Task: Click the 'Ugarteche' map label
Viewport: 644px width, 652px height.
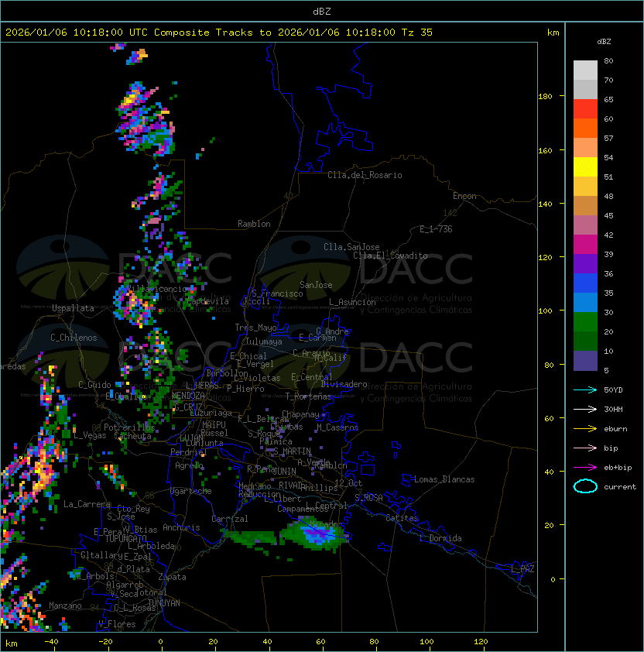Action: tap(191, 491)
